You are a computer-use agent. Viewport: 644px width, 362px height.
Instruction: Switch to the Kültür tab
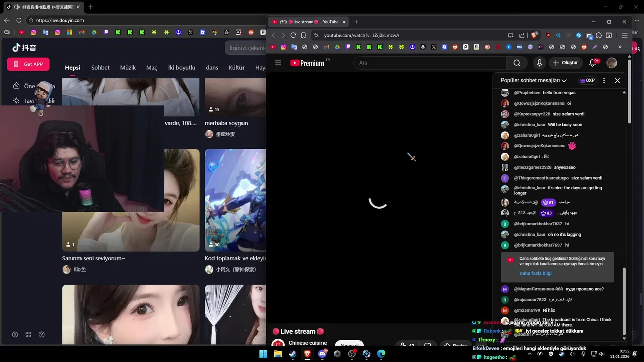point(236,68)
